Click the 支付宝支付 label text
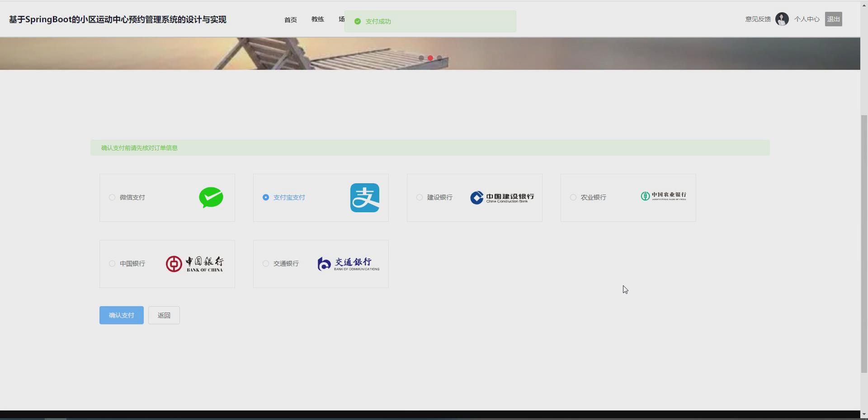 click(x=289, y=197)
